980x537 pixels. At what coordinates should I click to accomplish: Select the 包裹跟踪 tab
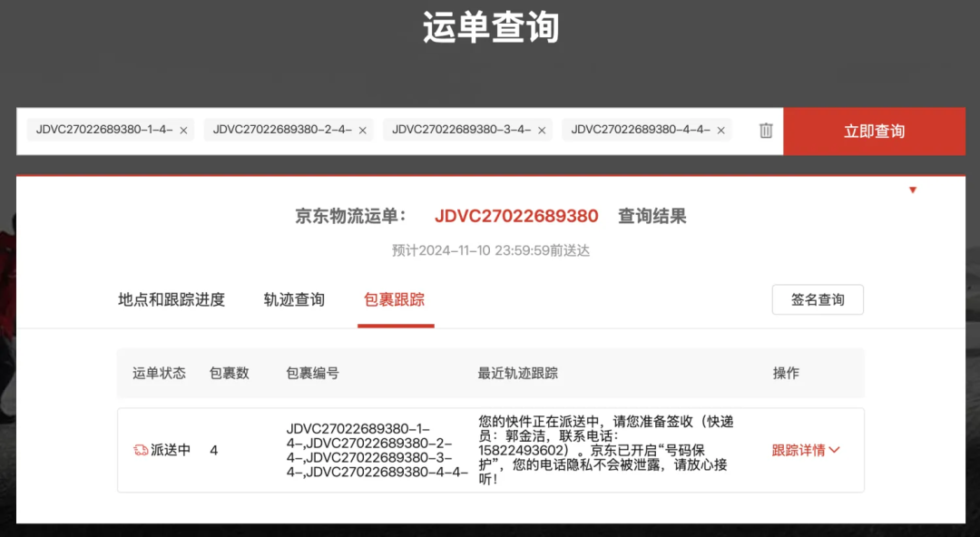(x=395, y=299)
